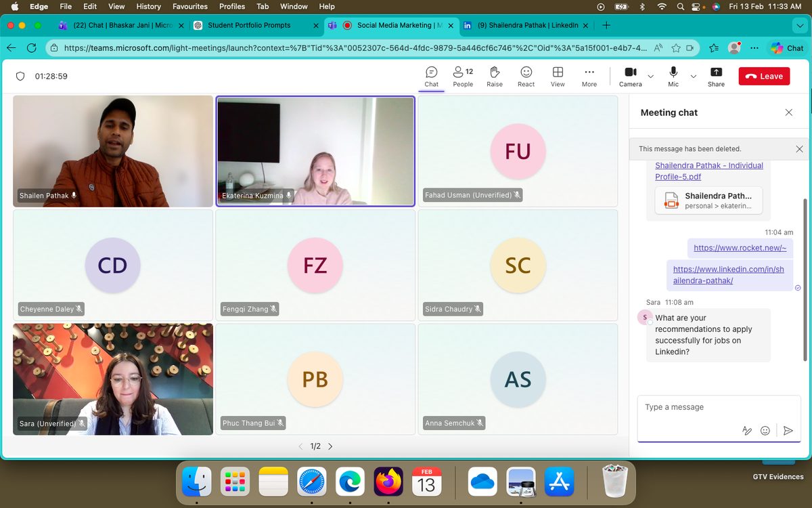Screen dimensions: 812x508
Task: Insert an emoji in message box
Action: click(765, 430)
